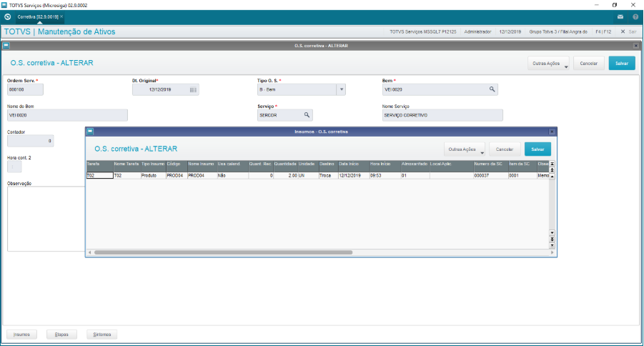
Task: Click the Produto cell in the grid
Action: pos(153,175)
